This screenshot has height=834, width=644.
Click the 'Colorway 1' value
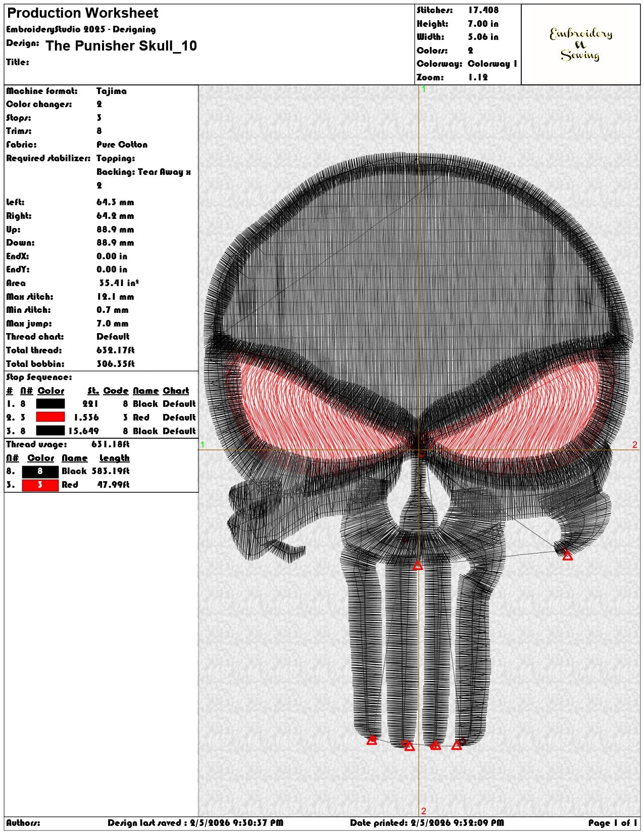coord(492,64)
